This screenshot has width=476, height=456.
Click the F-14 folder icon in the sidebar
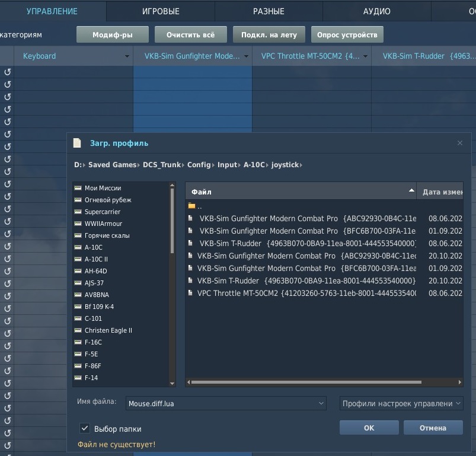(78, 377)
